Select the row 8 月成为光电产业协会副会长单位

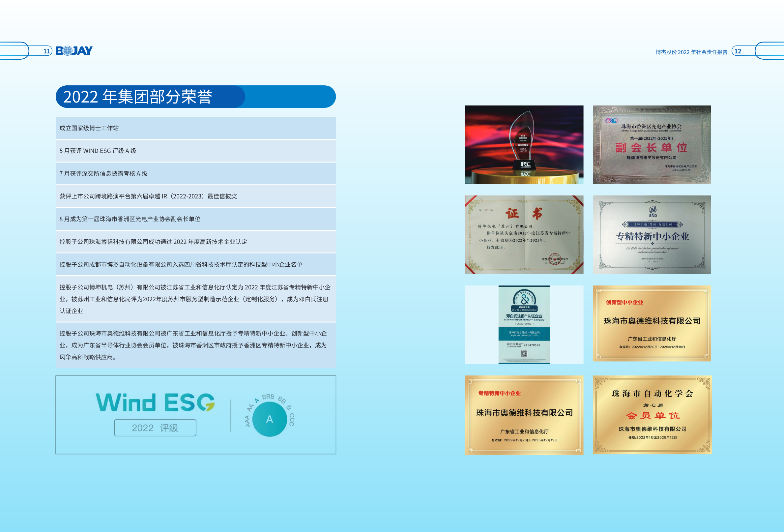(196, 219)
